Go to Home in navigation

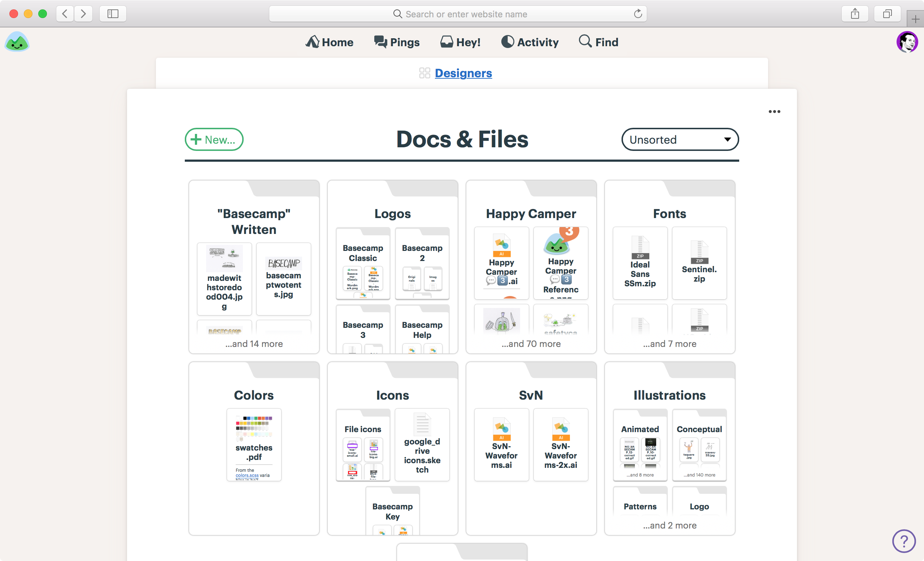pyautogui.click(x=329, y=42)
